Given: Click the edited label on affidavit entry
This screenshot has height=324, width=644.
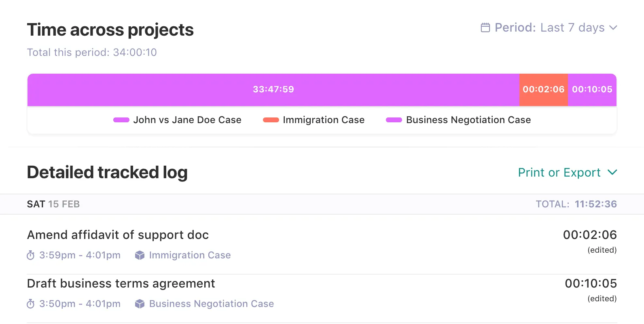Looking at the screenshot, I should click(x=602, y=250).
